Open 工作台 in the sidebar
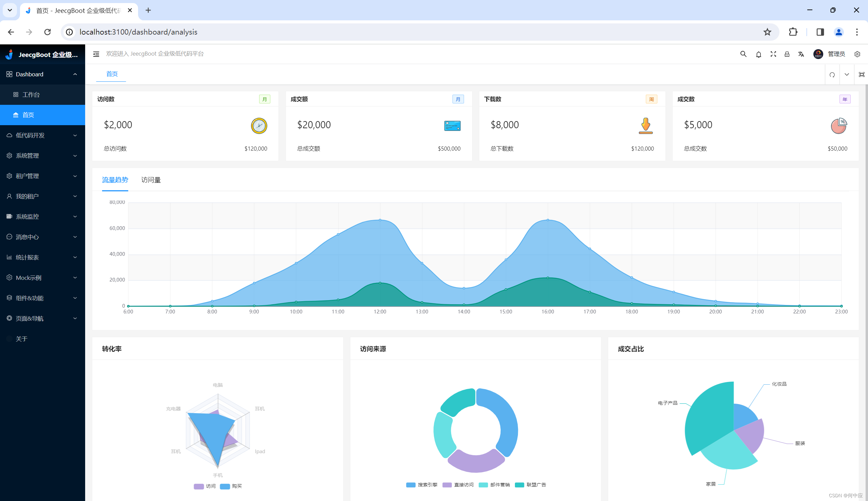This screenshot has height=501, width=868. (42, 95)
